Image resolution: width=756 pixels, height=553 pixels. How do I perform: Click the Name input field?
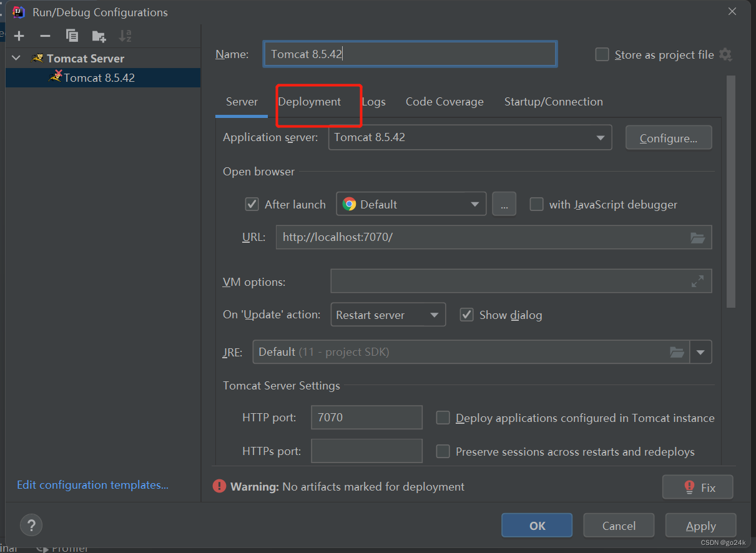tap(410, 54)
